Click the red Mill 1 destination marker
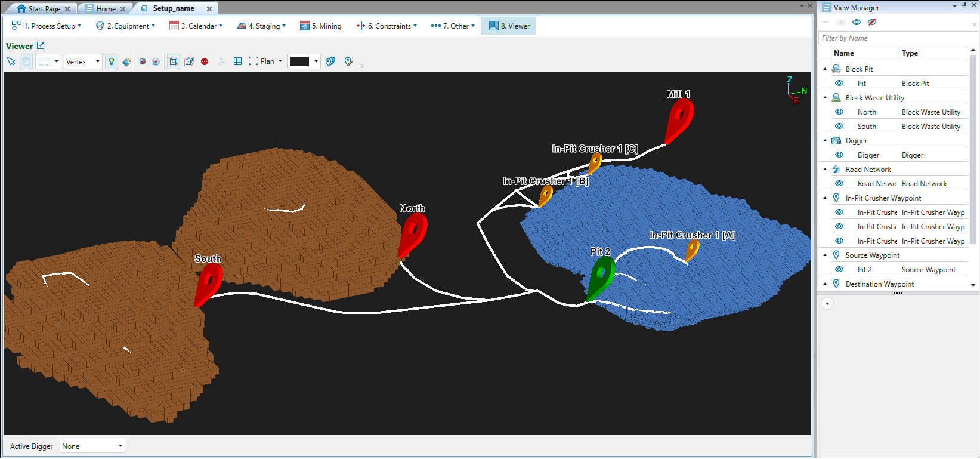This screenshot has width=980, height=459. [x=679, y=121]
